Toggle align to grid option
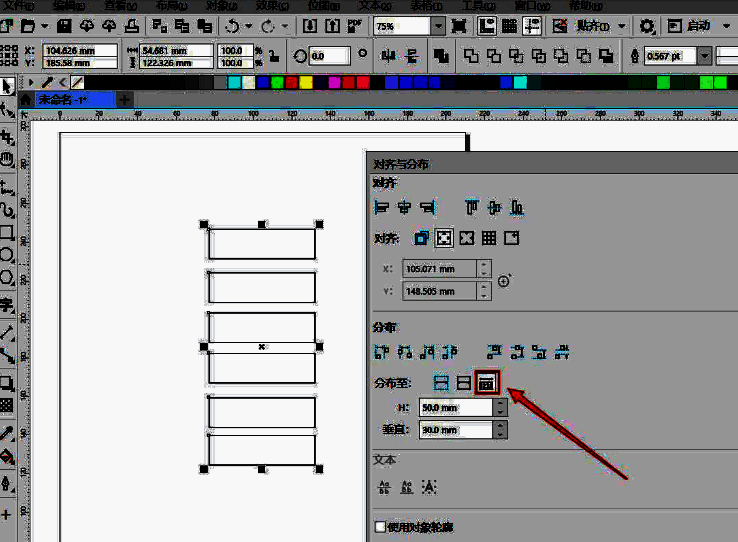Screen dimensions: 738x542 click(x=489, y=238)
